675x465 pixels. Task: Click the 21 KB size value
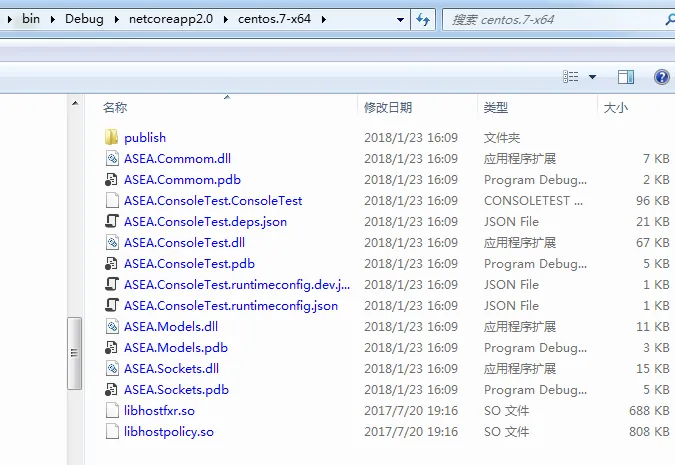pyautogui.click(x=653, y=222)
